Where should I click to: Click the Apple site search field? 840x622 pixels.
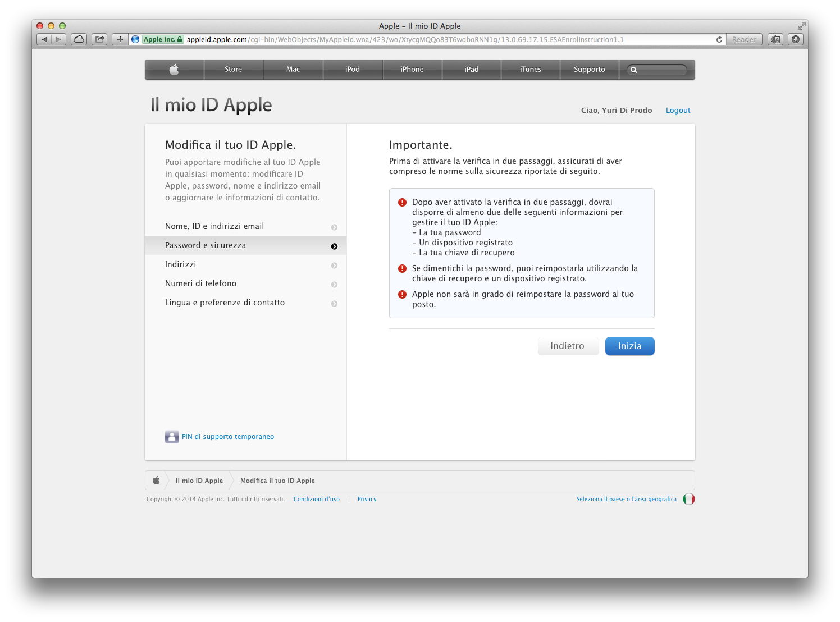tap(657, 70)
